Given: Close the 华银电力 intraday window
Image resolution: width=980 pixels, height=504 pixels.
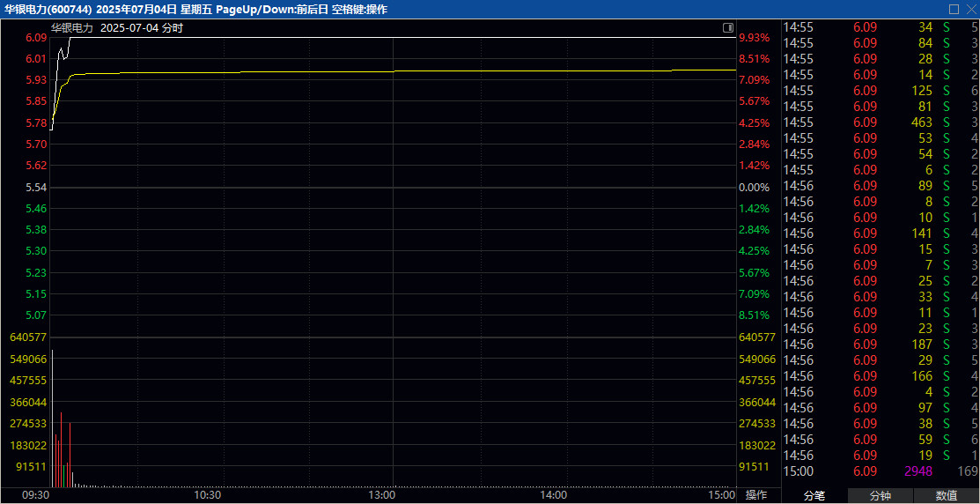Looking at the screenshot, I should point(969,9).
